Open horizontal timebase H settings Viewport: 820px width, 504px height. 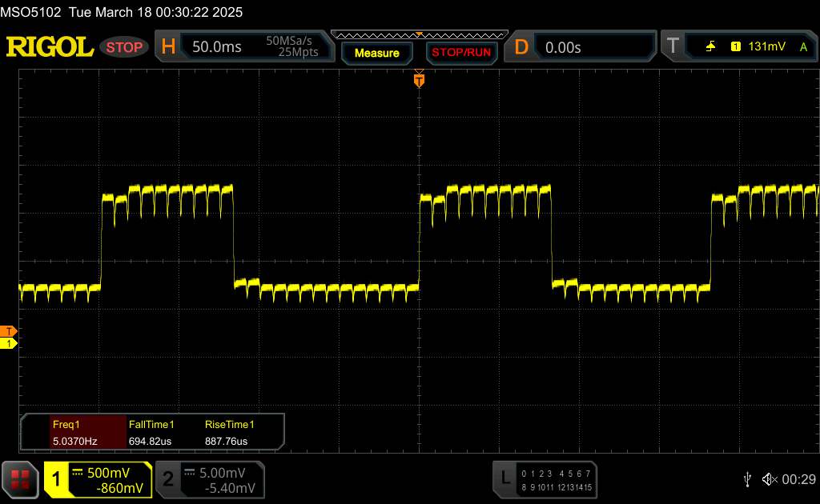(x=168, y=47)
